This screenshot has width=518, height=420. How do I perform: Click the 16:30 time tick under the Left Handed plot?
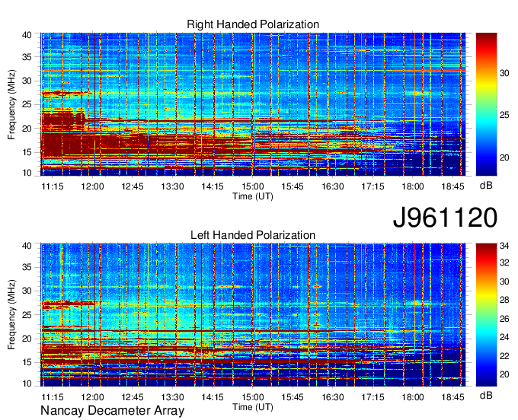333,397
